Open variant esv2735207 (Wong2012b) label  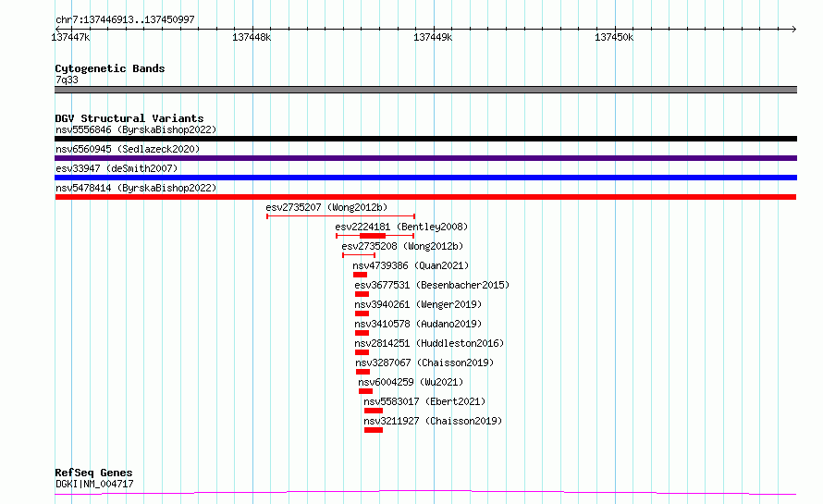326,207
